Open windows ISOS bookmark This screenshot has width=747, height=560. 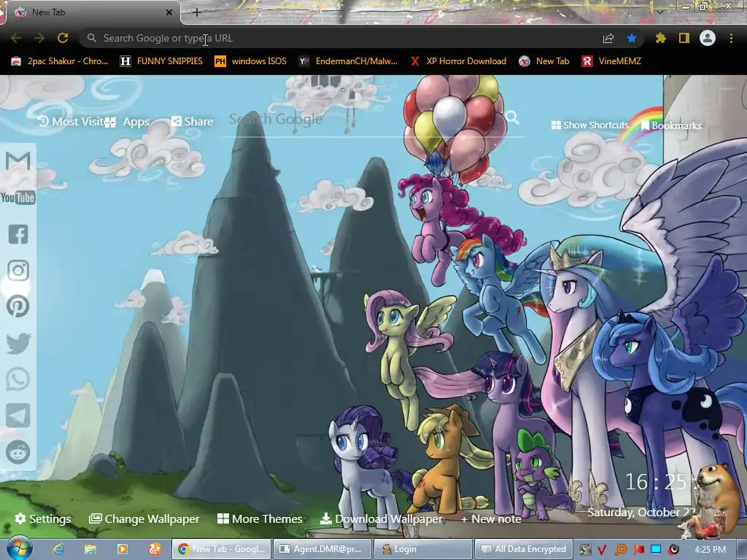pos(251,61)
